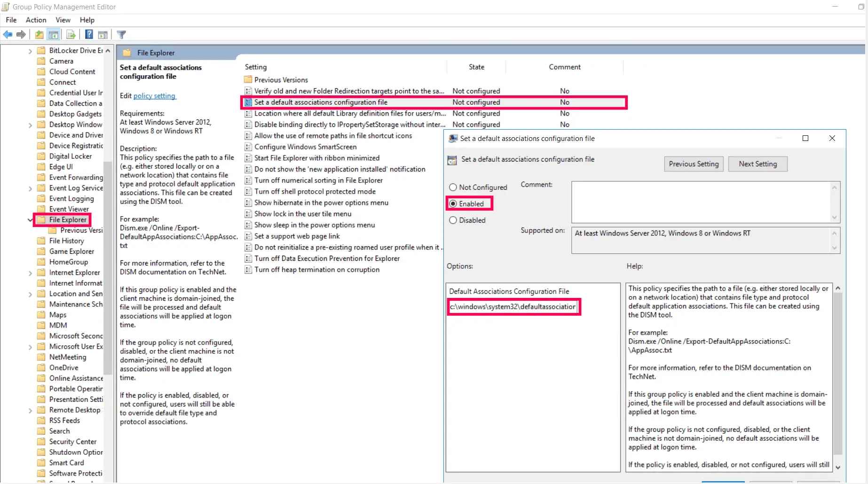
Task: Select the Enabled radio button
Action: pos(453,203)
